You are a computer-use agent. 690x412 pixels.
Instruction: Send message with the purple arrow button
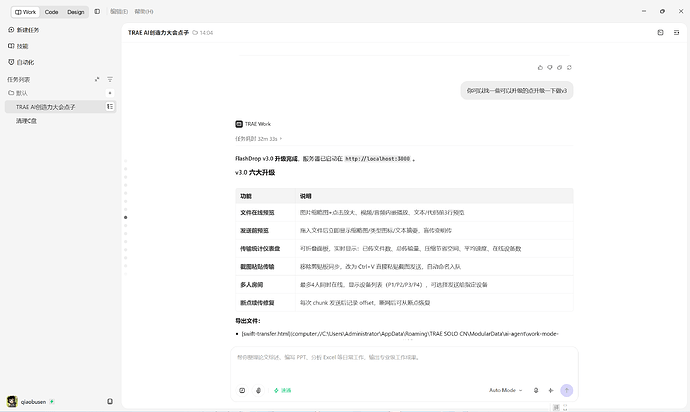click(566, 390)
